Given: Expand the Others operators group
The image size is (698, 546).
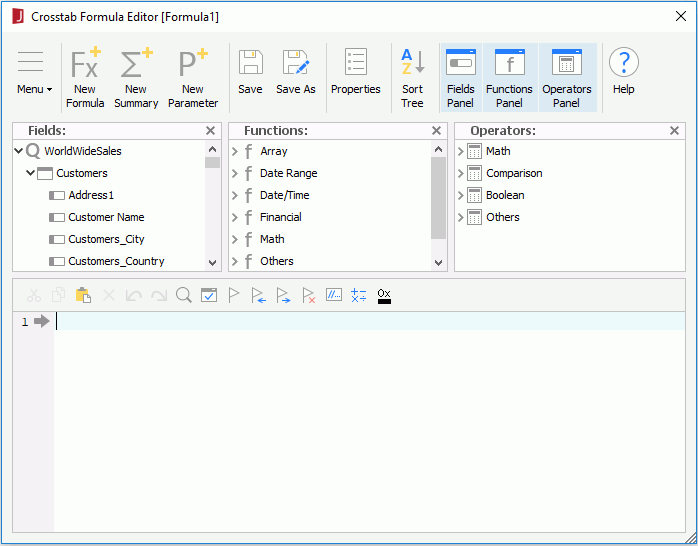Looking at the screenshot, I should click(461, 217).
